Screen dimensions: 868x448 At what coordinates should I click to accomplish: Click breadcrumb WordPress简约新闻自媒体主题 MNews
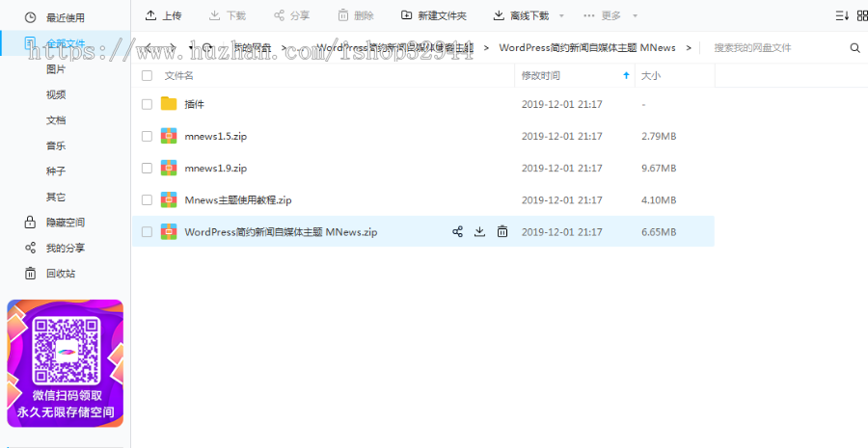[587, 47]
